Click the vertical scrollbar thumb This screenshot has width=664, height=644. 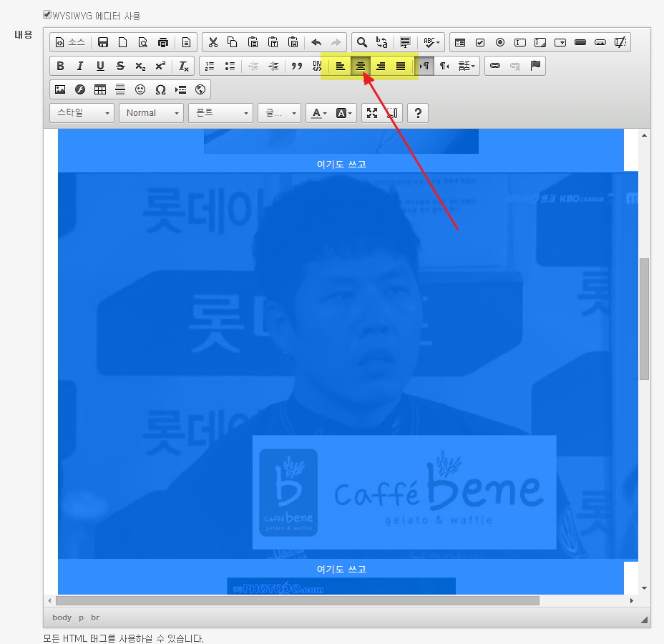click(x=644, y=318)
